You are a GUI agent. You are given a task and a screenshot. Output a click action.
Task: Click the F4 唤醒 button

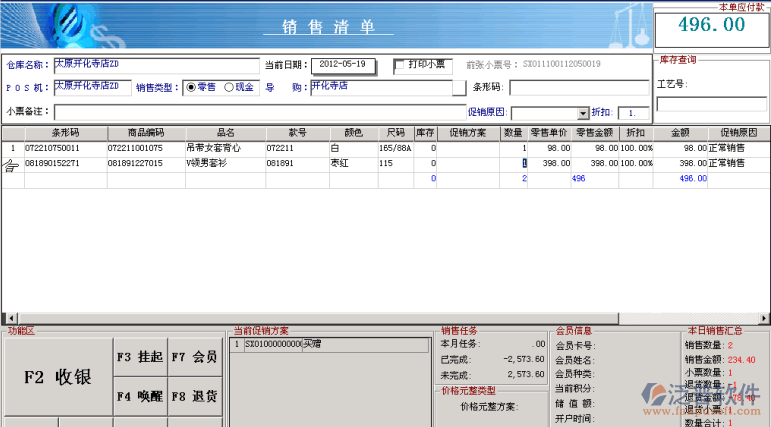point(139,396)
